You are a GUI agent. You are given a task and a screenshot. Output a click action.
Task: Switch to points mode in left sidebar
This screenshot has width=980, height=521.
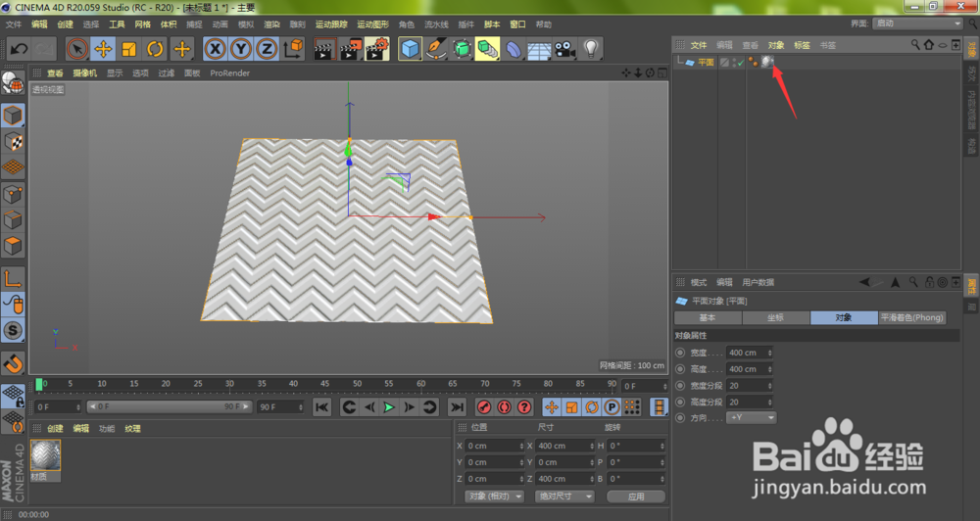(x=13, y=194)
